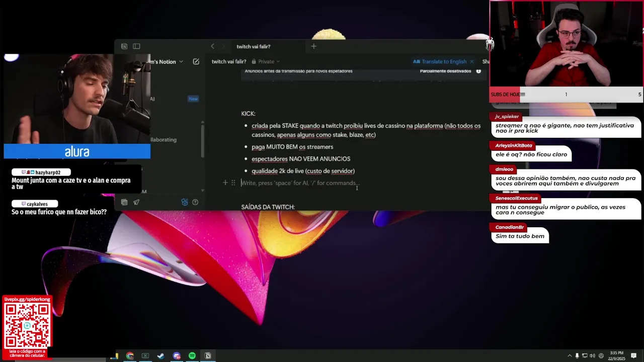Click CanadianBr username in chat

pos(509,227)
